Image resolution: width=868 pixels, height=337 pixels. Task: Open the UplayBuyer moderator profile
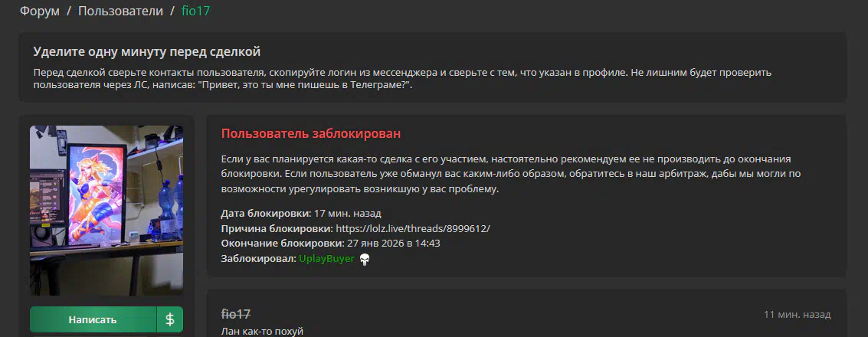[326, 258]
